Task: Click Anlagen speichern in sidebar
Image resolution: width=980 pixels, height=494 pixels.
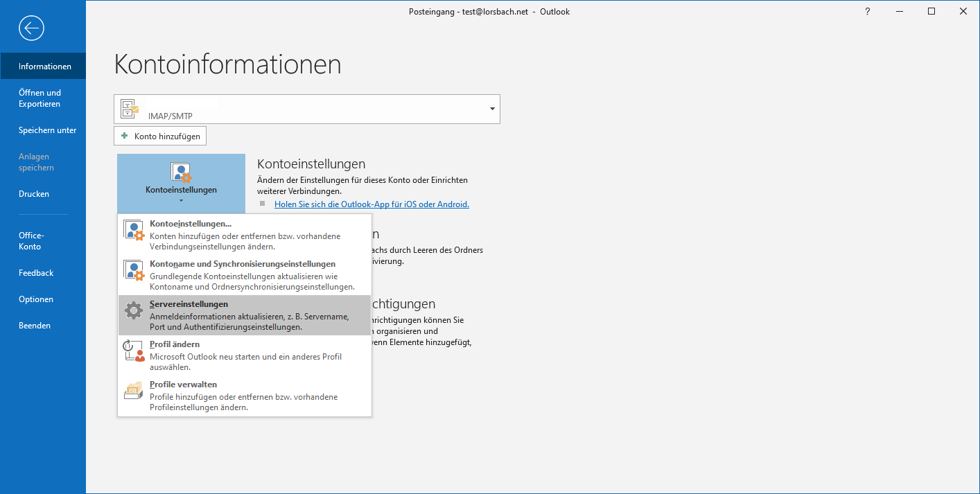Action: [43, 162]
